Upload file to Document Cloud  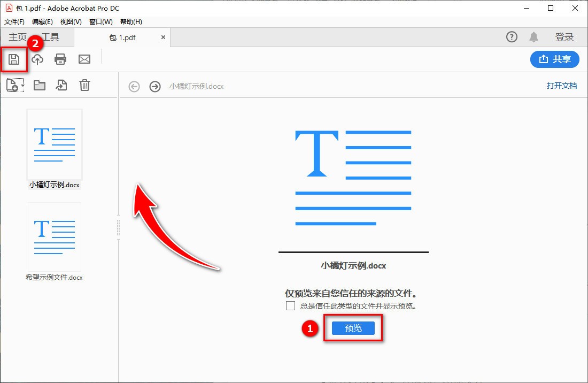pos(37,59)
